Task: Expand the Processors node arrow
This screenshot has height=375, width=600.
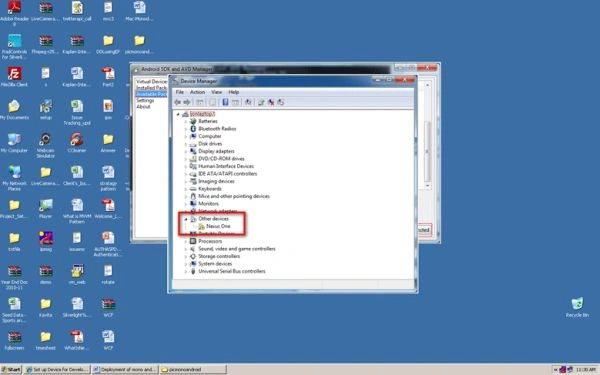Action: click(186, 241)
